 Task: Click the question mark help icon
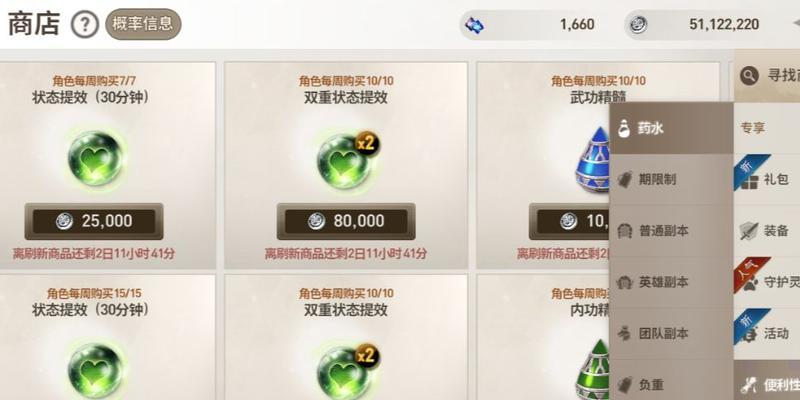pyautogui.click(x=85, y=24)
